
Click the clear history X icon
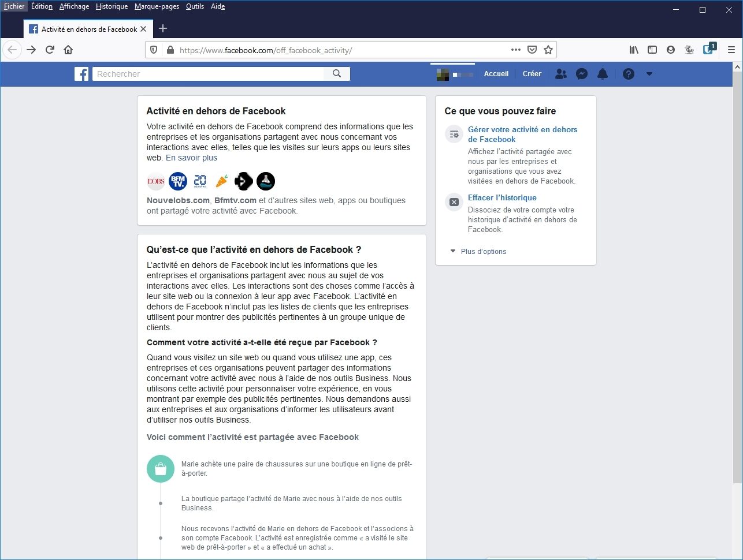pyautogui.click(x=454, y=202)
